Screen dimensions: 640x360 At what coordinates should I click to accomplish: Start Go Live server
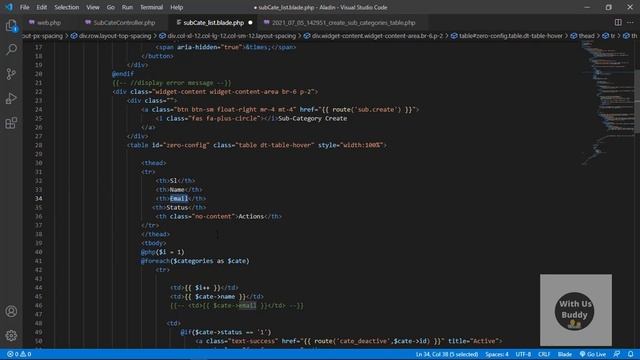pyautogui.click(x=593, y=354)
